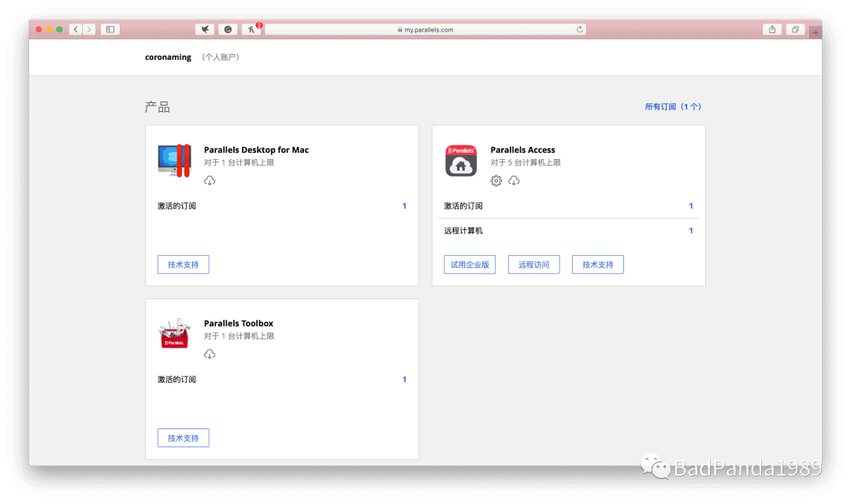Screen dimensions: 851x504
Task: Open a new tab with plus button
Action: (x=816, y=32)
